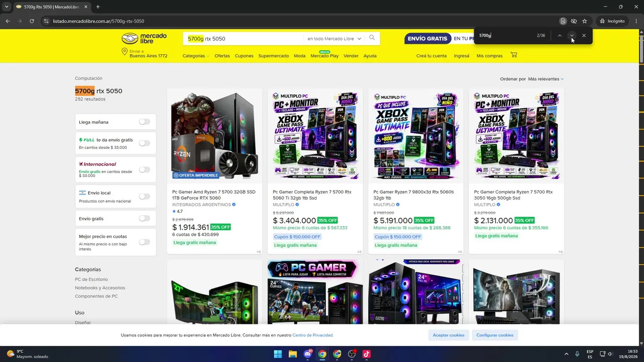Click Vender in the top navigation
The image size is (644, 362).
pyautogui.click(x=351, y=56)
